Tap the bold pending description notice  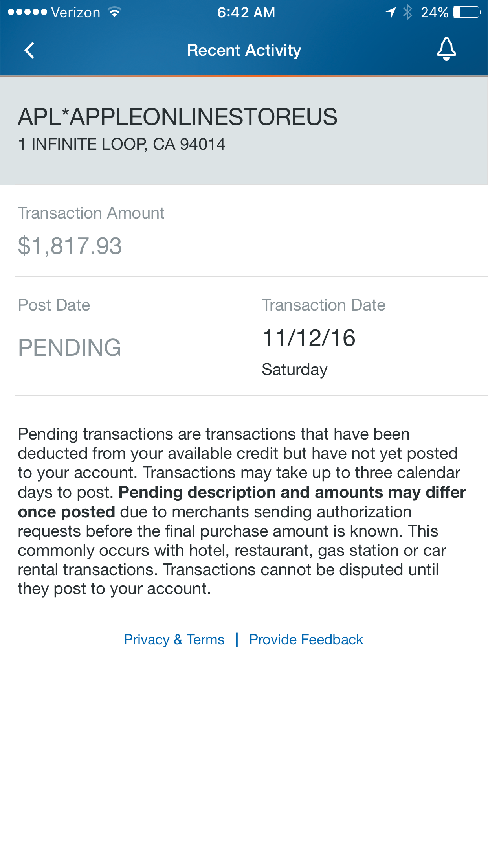242,502
